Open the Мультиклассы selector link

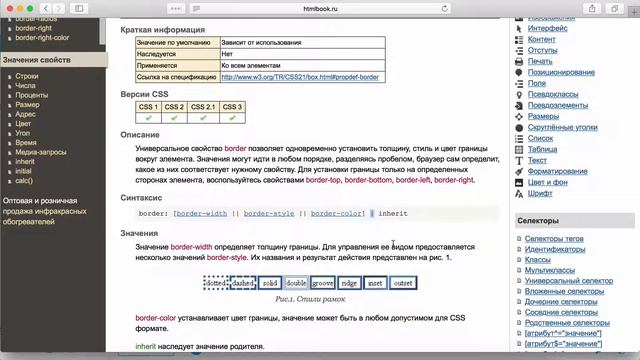(x=550, y=270)
